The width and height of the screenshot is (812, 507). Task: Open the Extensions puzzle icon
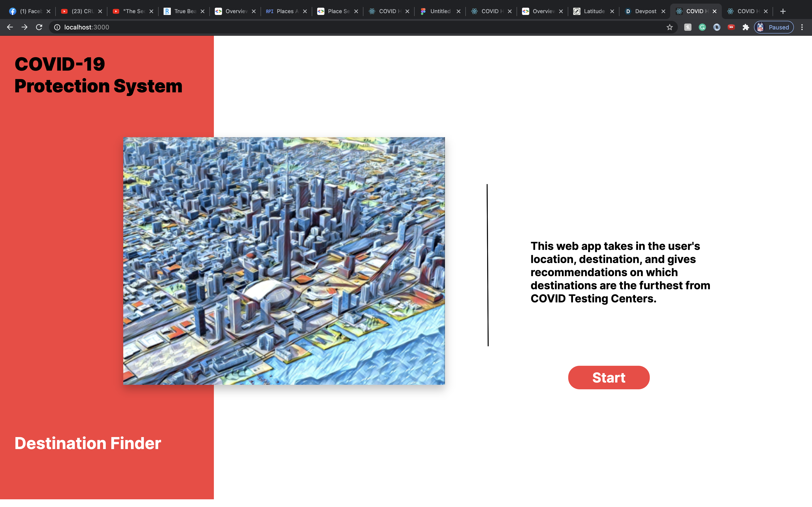(746, 27)
